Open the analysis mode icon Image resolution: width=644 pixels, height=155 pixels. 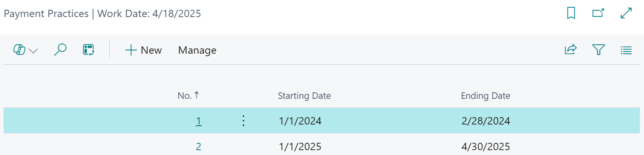point(89,50)
